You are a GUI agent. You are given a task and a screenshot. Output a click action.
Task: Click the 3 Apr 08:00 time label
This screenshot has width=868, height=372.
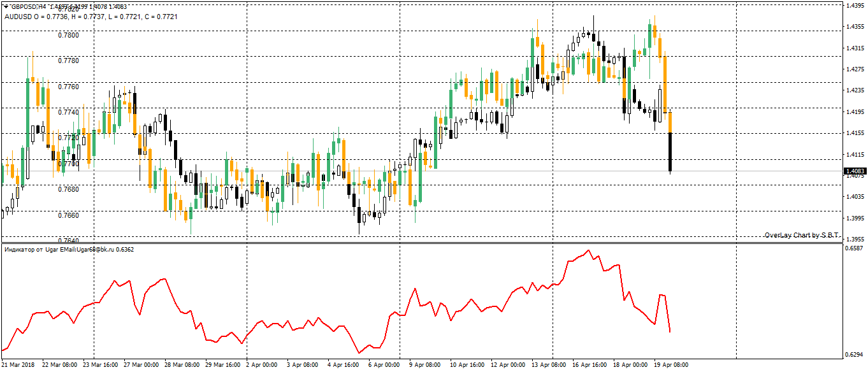[x=303, y=365]
